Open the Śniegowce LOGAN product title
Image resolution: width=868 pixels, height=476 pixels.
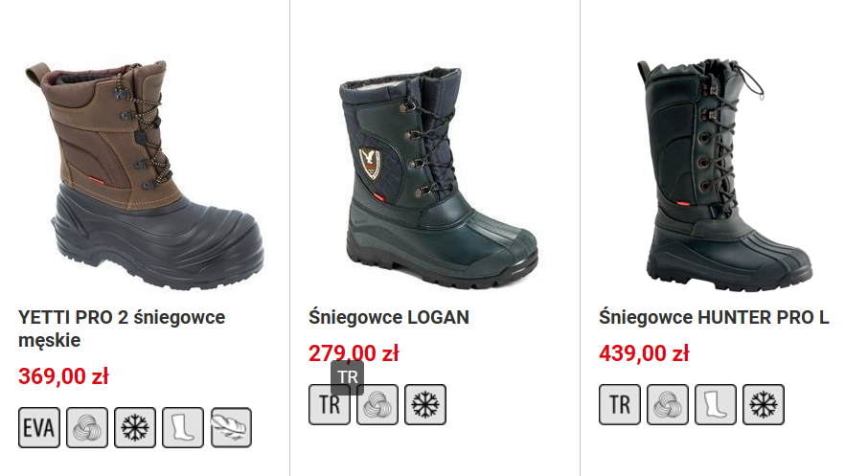(x=389, y=317)
